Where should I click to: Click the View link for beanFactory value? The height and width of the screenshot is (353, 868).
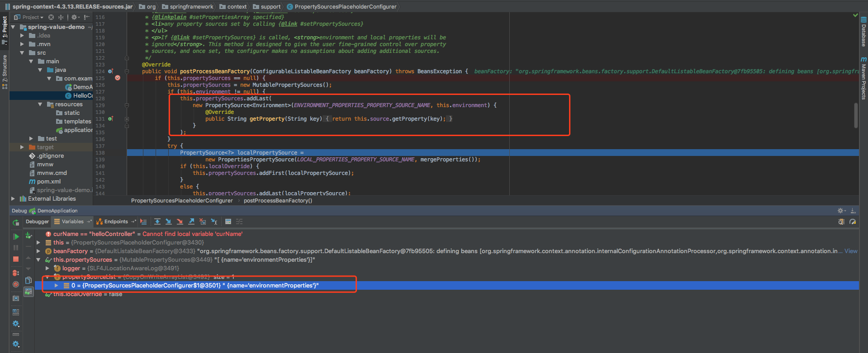(x=850, y=251)
